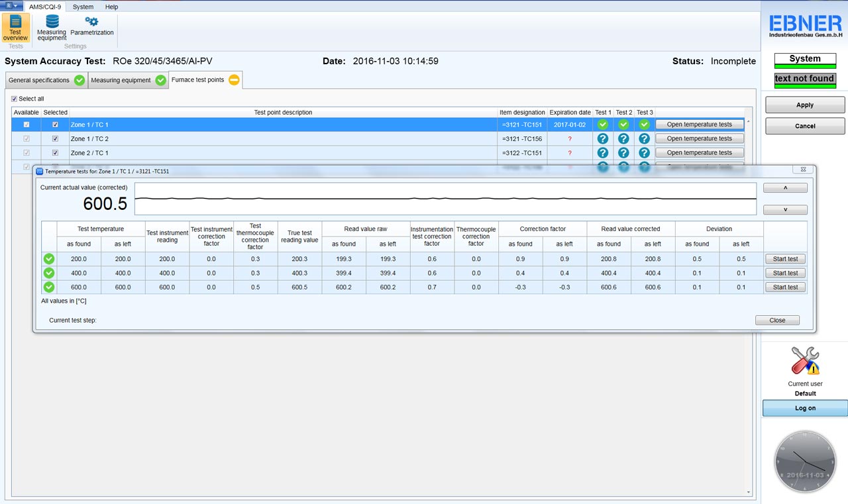Open the Help ribbon tab

click(x=111, y=7)
